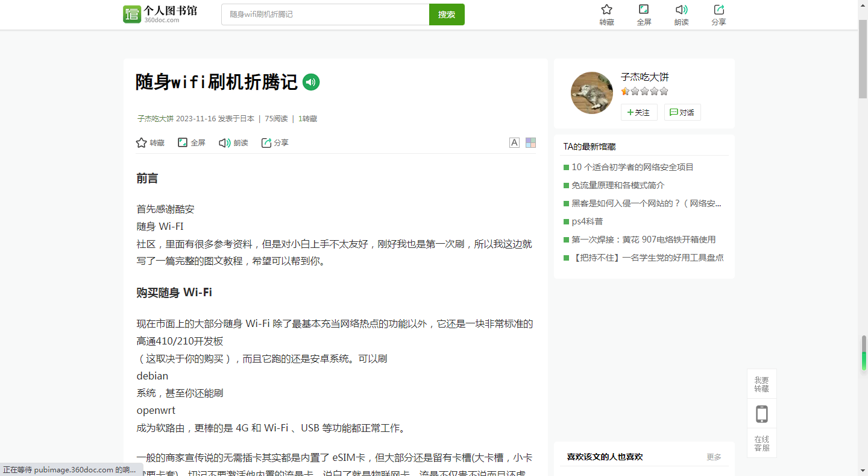Open article '10 个适合初学者的网络安全项目'
Screen dimensions: 868x476
click(x=632, y=167)
